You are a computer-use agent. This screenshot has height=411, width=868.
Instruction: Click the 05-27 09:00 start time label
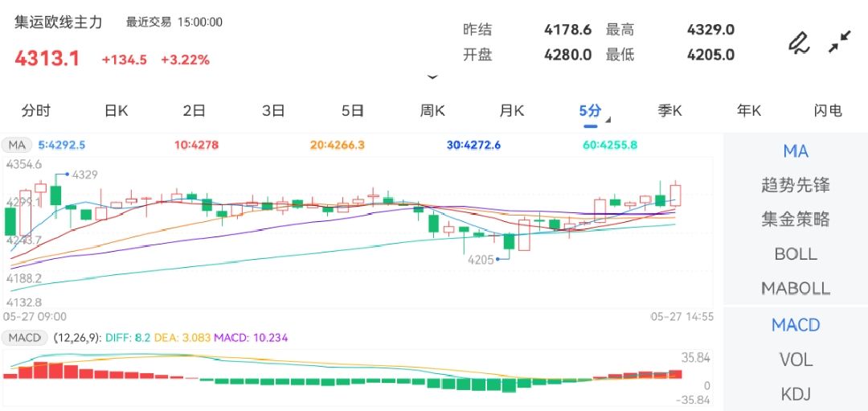tap(35, 317)
